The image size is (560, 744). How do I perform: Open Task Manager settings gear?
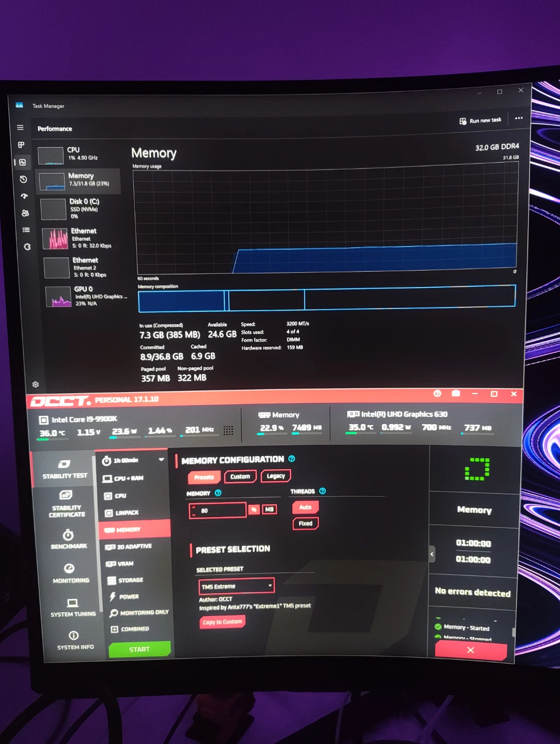[36, 384]
